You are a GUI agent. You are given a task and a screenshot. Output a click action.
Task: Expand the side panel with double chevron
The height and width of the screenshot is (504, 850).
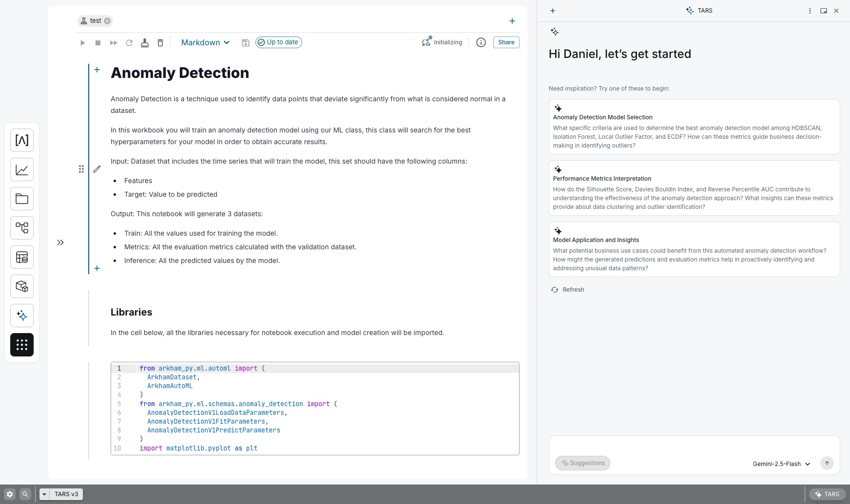[x=60, y=243]
